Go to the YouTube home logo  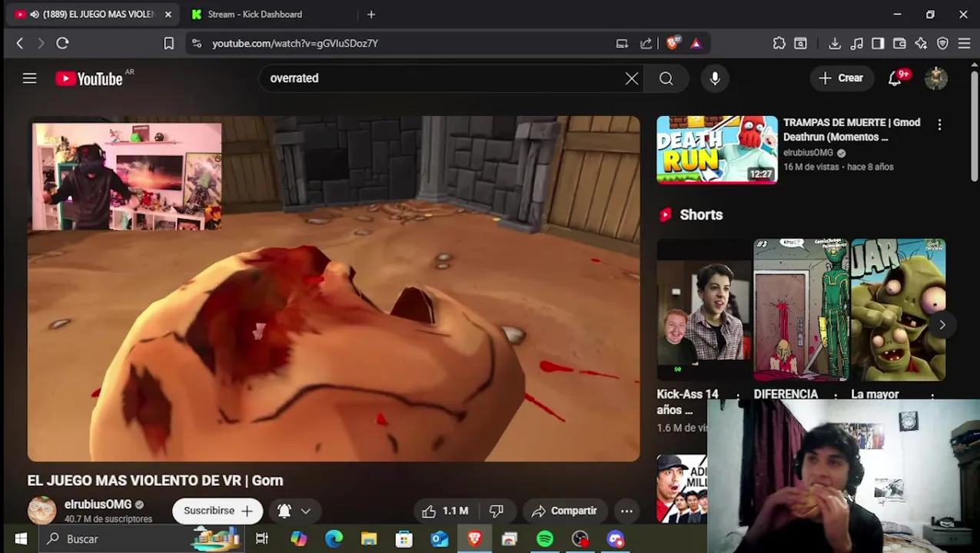coord(89,78)
